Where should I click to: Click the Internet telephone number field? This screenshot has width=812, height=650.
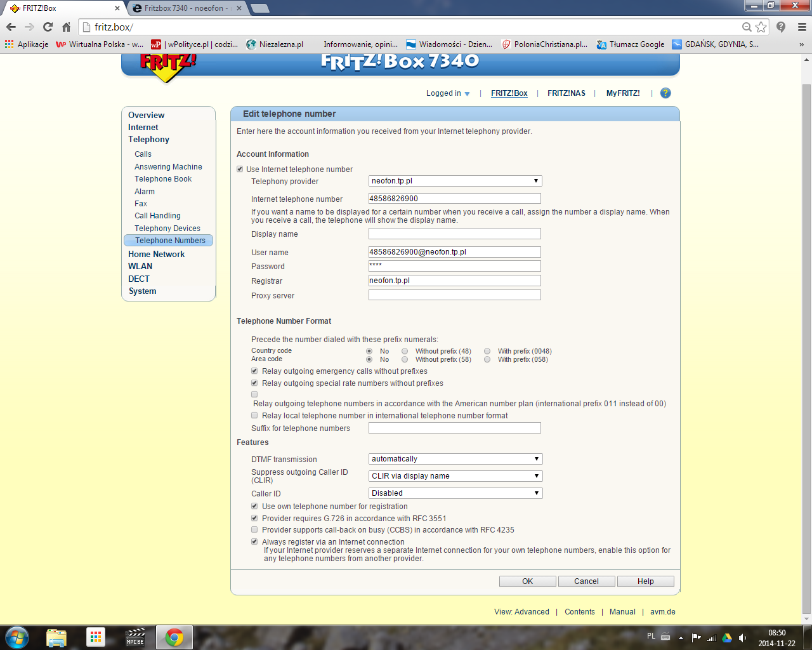455,199
